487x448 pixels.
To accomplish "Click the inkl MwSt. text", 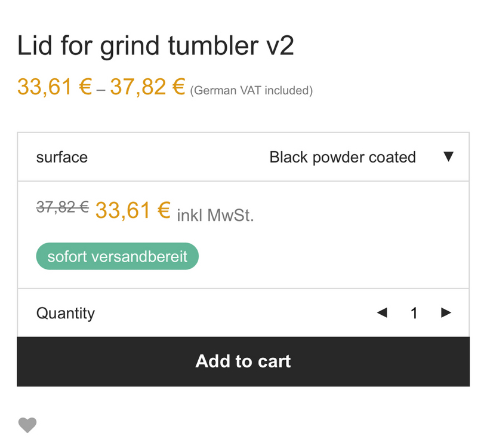I will 215,215.
